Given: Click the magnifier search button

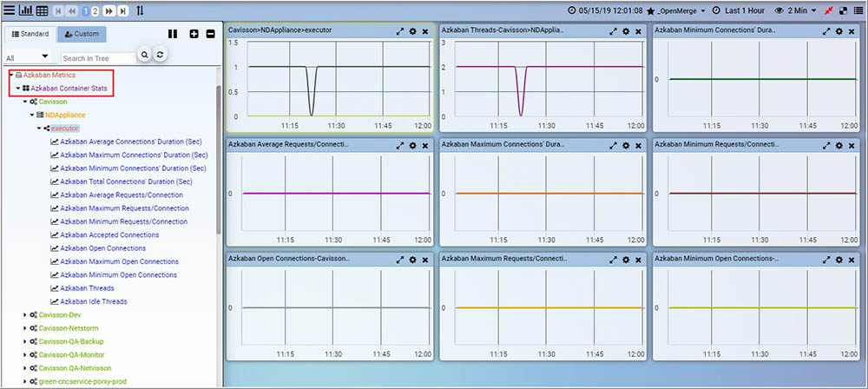Looking at the screenshot, I should pos(144,55).
